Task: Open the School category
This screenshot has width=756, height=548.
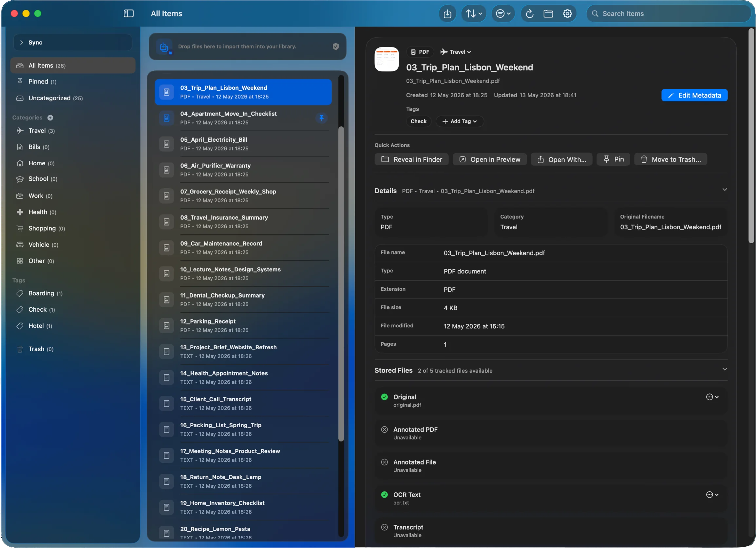Action: 73,179
